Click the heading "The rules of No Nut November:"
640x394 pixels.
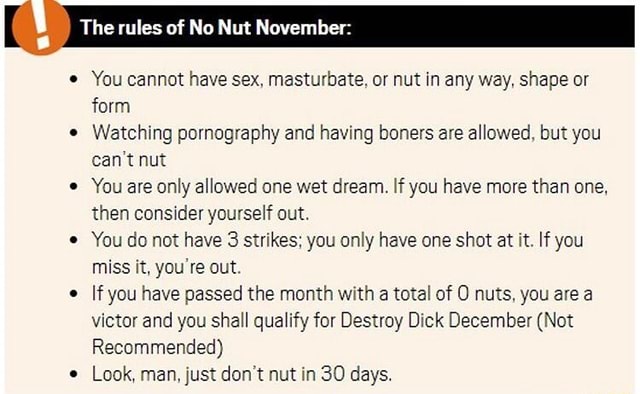pos(216,27)
